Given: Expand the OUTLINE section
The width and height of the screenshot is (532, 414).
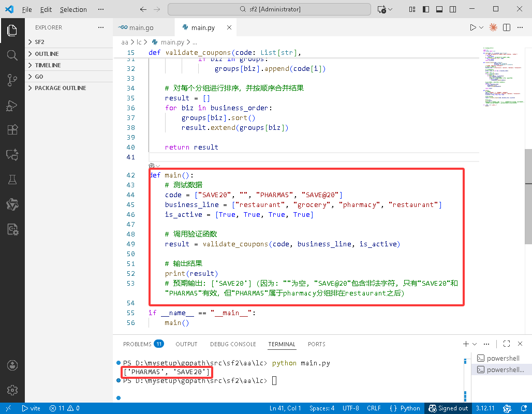Looking at the screenshot, I should [x=69, y=54].
